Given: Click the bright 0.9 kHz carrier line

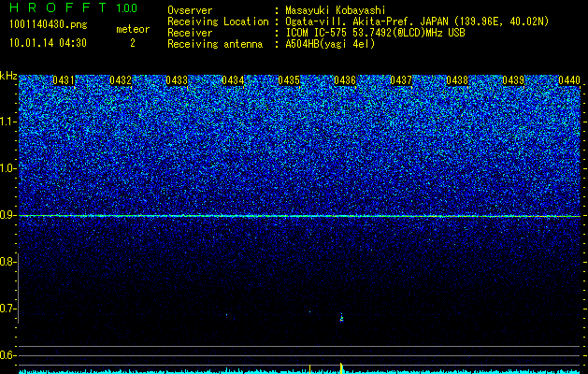Looking at the screenshot, I should [x=300, y=216].
